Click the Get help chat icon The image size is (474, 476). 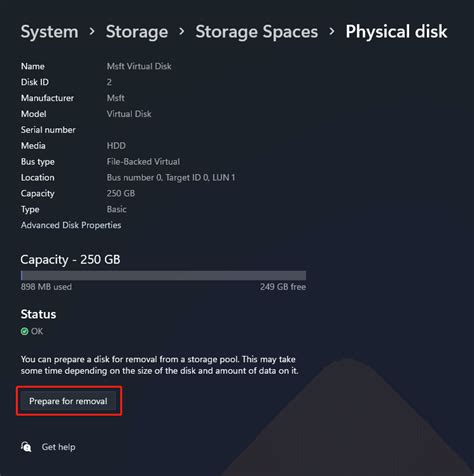26,447
